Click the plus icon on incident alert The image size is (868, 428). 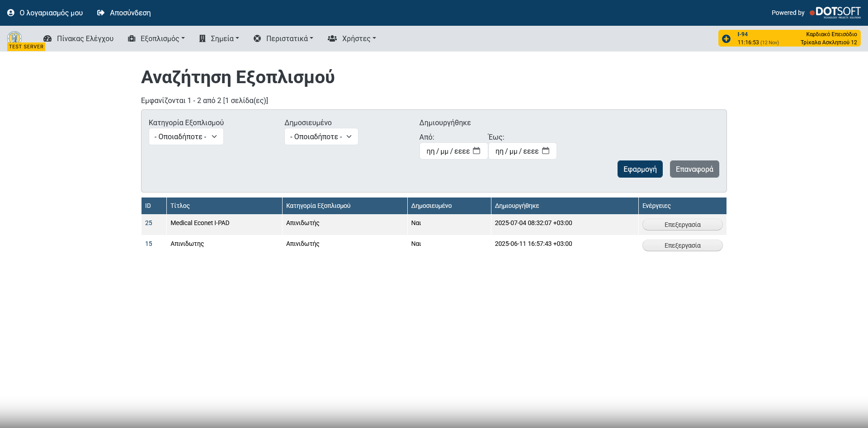726,39
